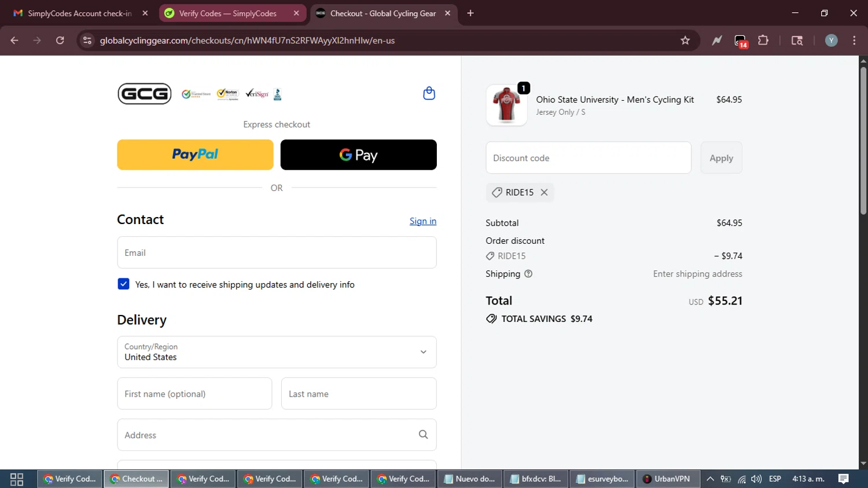View site information icon in address bar
868x488 pixels.
point(87,41)
